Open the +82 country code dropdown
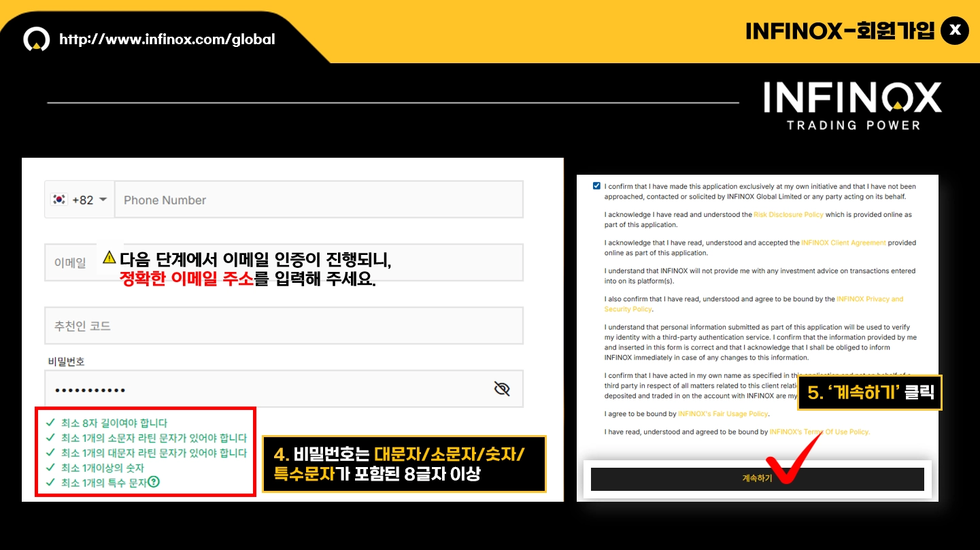The image size is (980, 550). (x=80, y=200)
